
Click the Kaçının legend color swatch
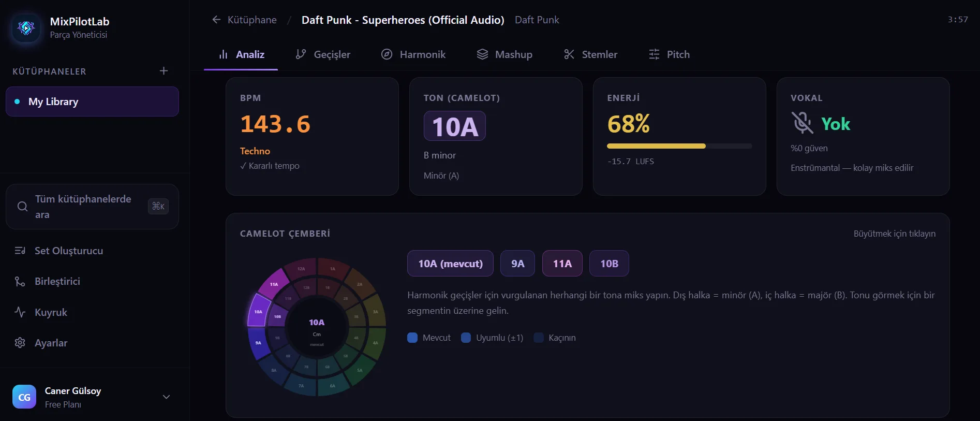coord(539,338)
